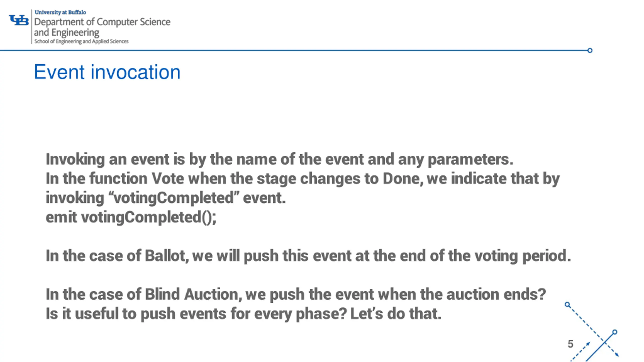Click the UB interlocking logo icon
This screenshot has width=644, height=362.
pos(19,20)
